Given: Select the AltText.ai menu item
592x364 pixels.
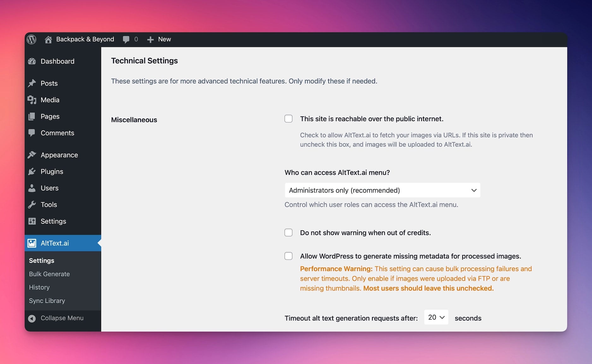Looking at the screenshot, I should coord(63,243).
